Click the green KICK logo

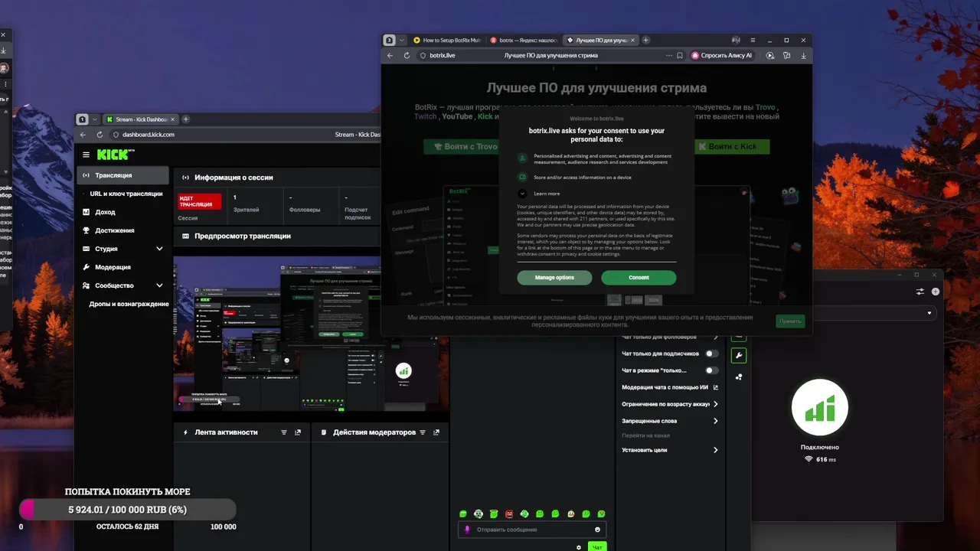[114, 155]
